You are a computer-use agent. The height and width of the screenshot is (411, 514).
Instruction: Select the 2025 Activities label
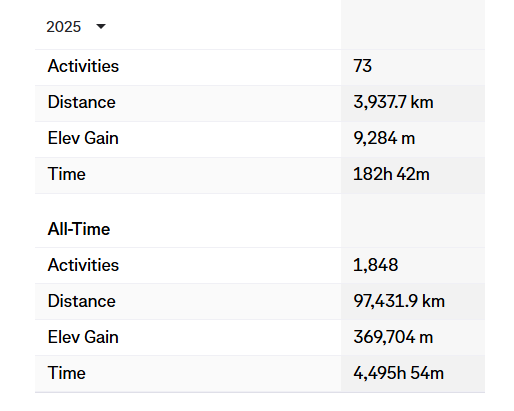(x=83, y=66)
